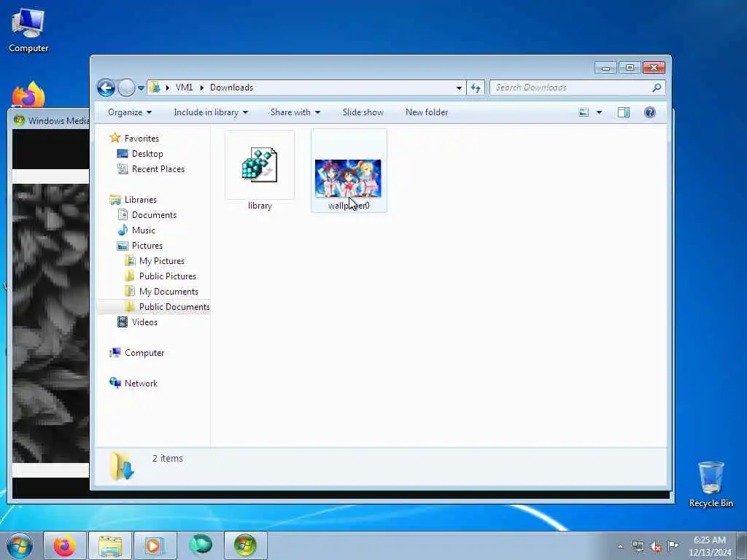Open the Music library
The height and width of the screenshot is (560, 747).
pos(144,230)
